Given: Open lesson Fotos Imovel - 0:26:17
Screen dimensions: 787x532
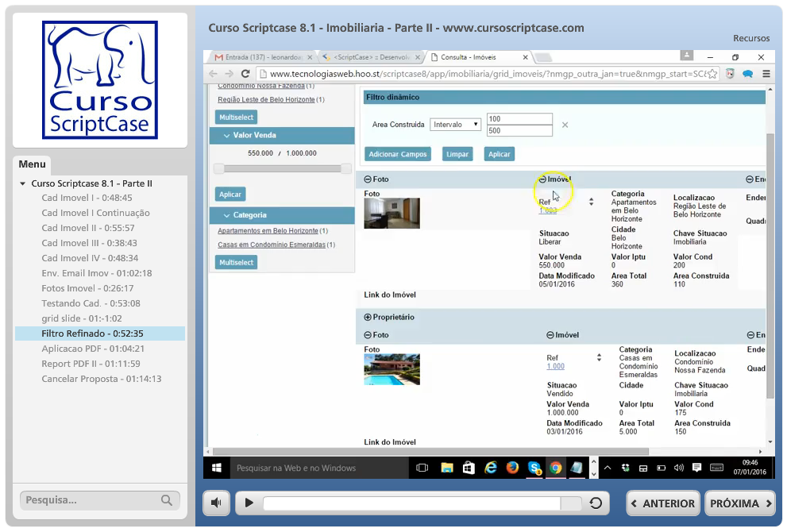Looking at the screenshot, I should 88,288.
